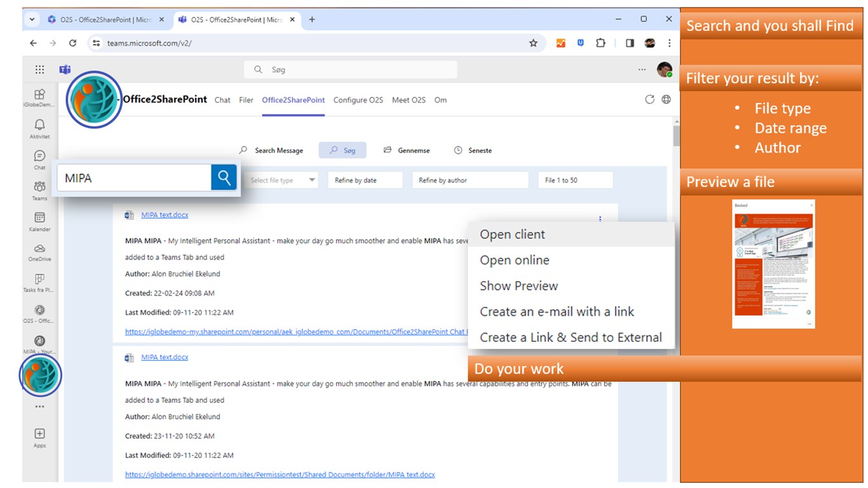Click the Office2SharePoint round logo

point(94,99)
